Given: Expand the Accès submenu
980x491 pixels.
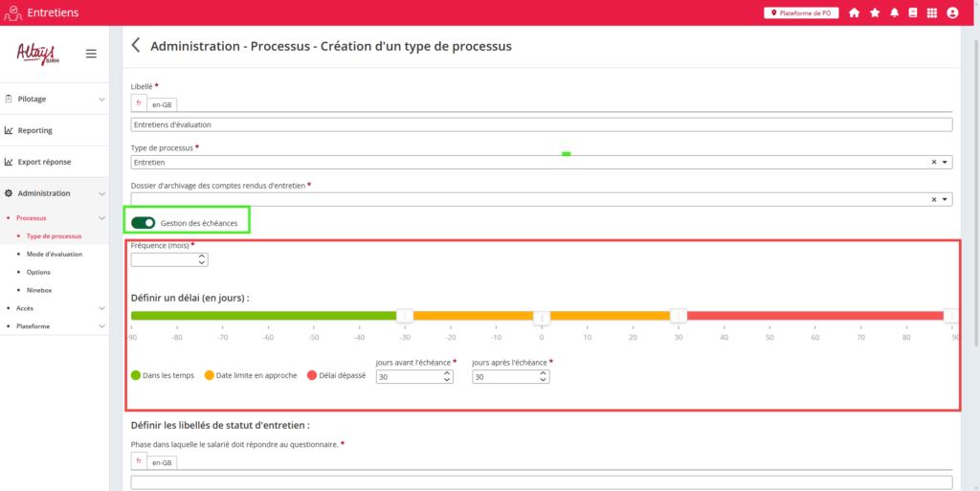Looking at the screenshot, I should 101,308.
